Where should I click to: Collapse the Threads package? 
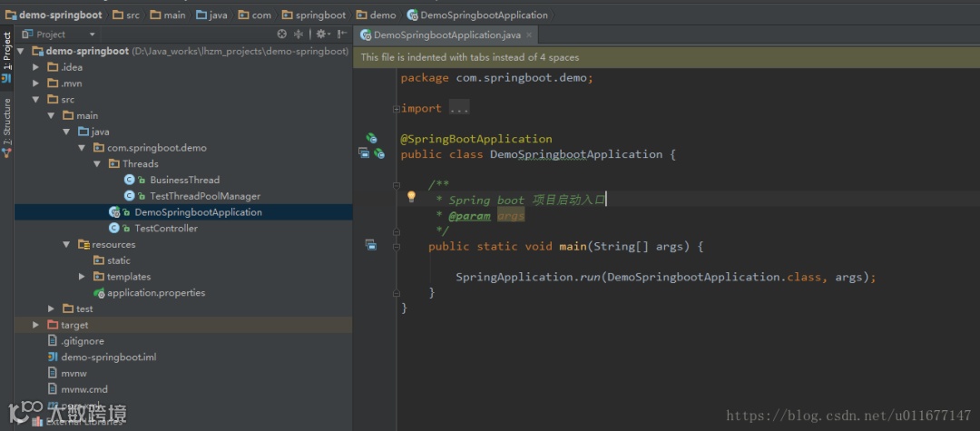coord(97,163)
